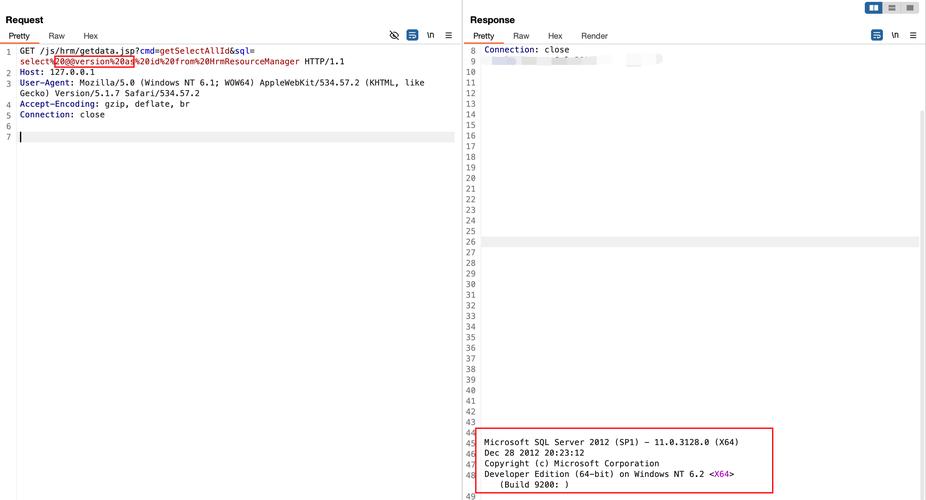
Task: Click the (Build 9200: ) response line
Action: point(534,485)
